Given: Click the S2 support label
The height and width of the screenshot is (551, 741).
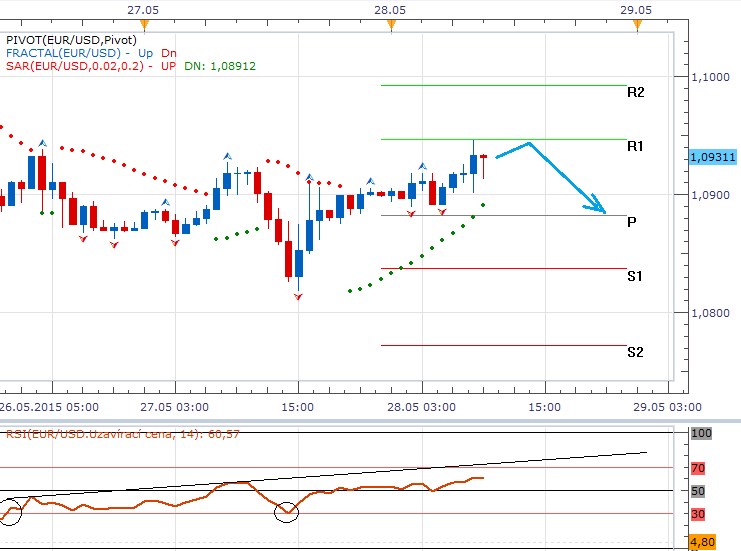Looking at the screenshot, I should click(x=635, y=352).
